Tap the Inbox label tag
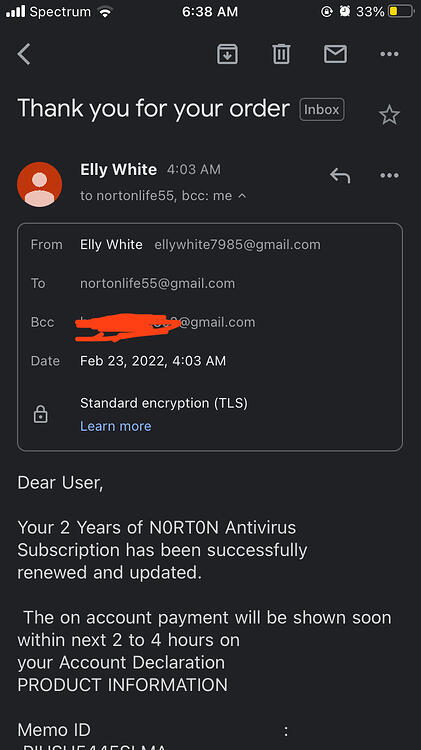Screen dimensions: 421x750 pos(321,110)
